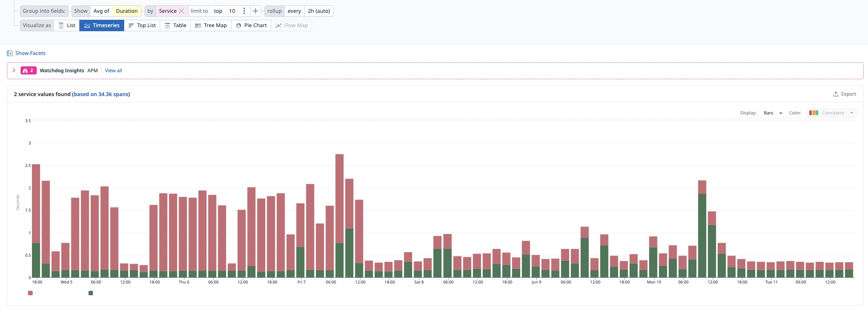Choose the Flow Map visualization
The height and width of the screenshot is (311, 868).
pos(292,25)
